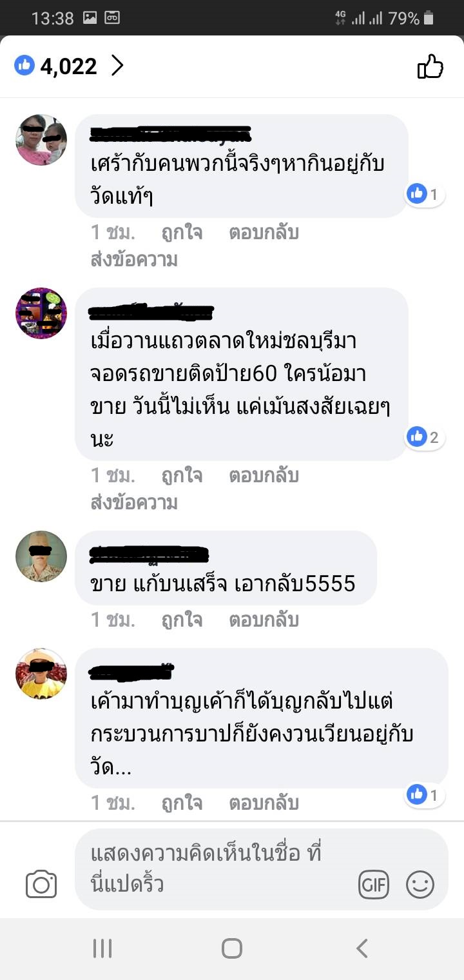The width and height of the screenshot is (464, 980).
Task: Open first commenter's profile picture
Action: 41,140
